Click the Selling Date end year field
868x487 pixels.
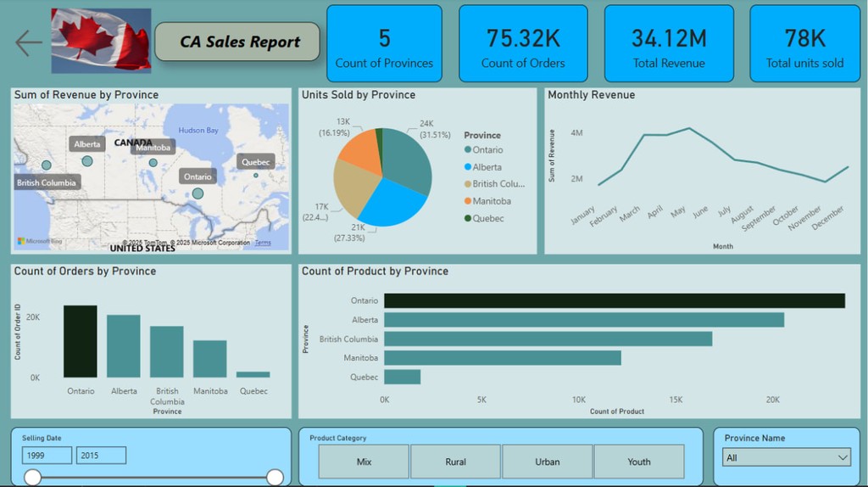pyautogui.click(x=100, y=456)
